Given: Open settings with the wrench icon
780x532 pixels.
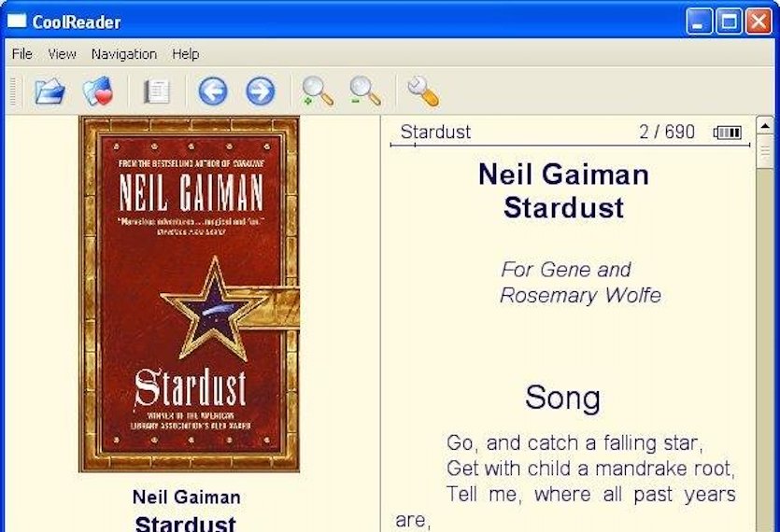Looking at the screenshot, I should 423,91.
